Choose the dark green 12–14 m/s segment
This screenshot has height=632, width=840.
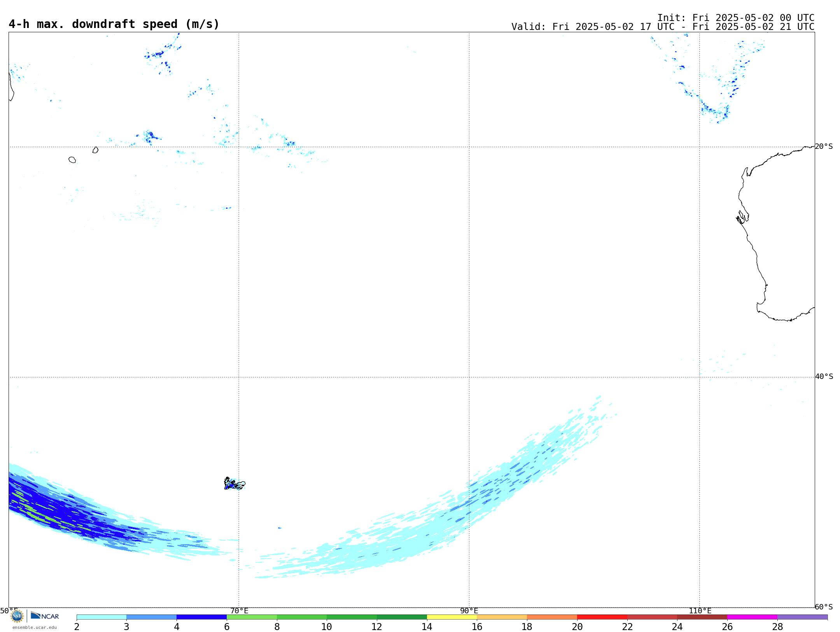click(x=402, y=617)
